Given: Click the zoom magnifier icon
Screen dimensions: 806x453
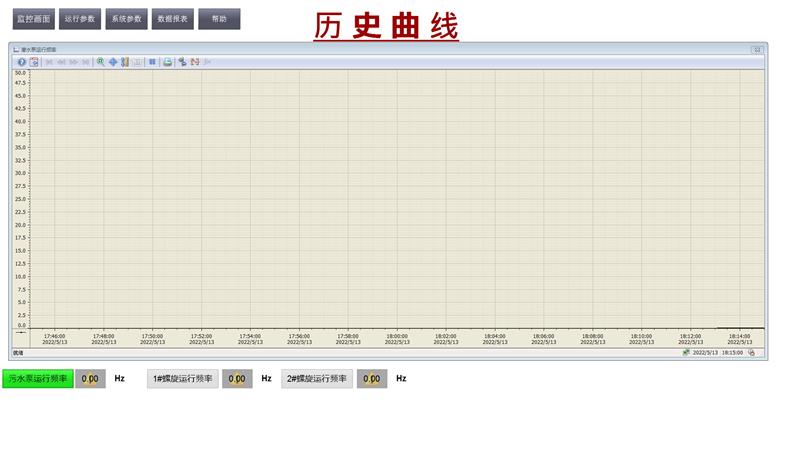Looking at the screenshot, I should [x=100, y=62].
